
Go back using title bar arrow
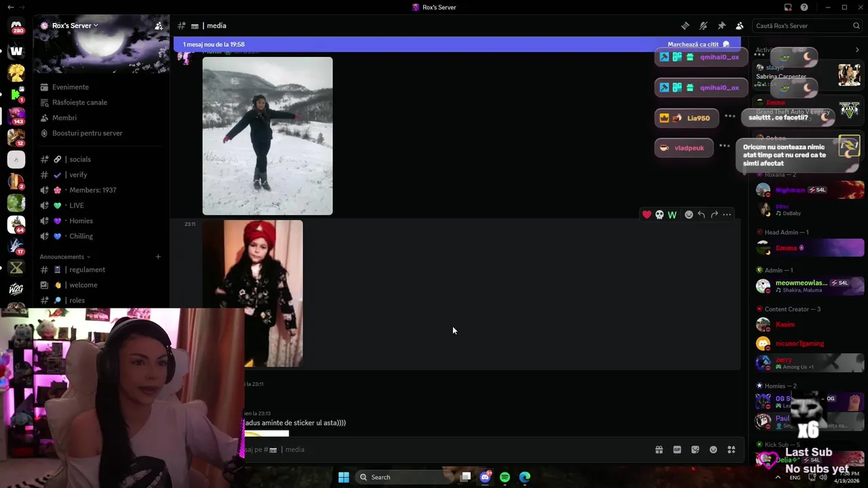(10, 7)
